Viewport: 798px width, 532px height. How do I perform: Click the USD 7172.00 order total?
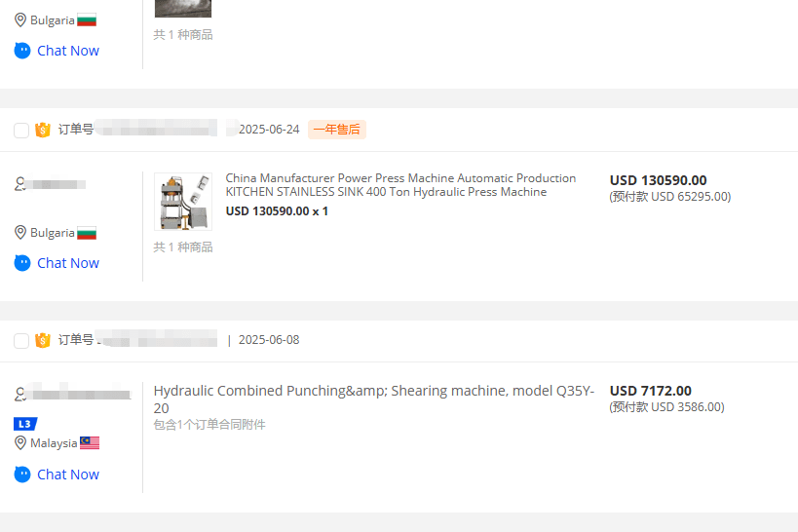point(651,391)
